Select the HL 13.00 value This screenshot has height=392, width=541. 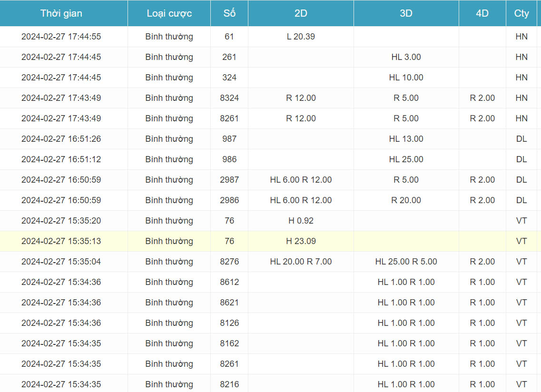(x=406, y=139)
